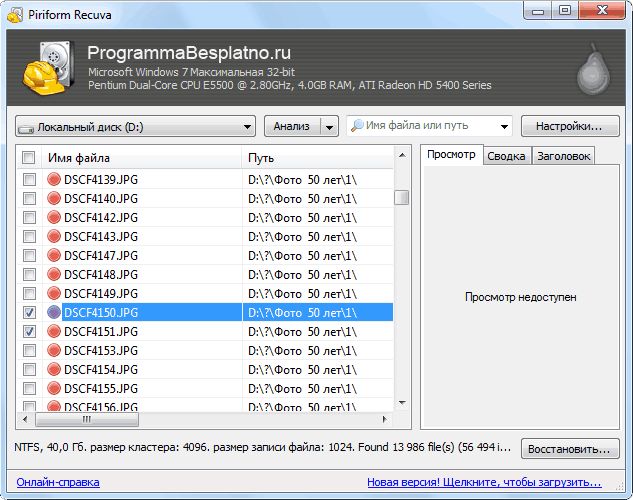Switch to the Заголовок tab
Screen dimensions: 633x500
pyautogui.click(x=564, y=156)
